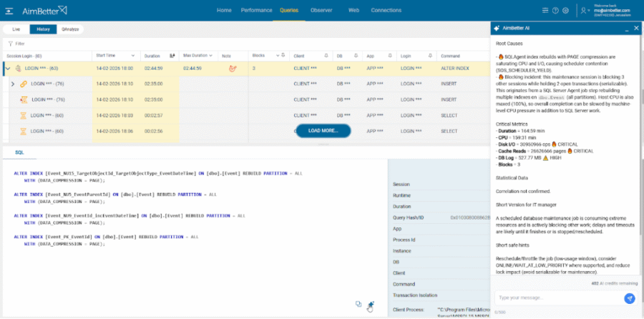644x319 pixels.
Task: Go to the Performance tab
Action: [x=255, y=11]
